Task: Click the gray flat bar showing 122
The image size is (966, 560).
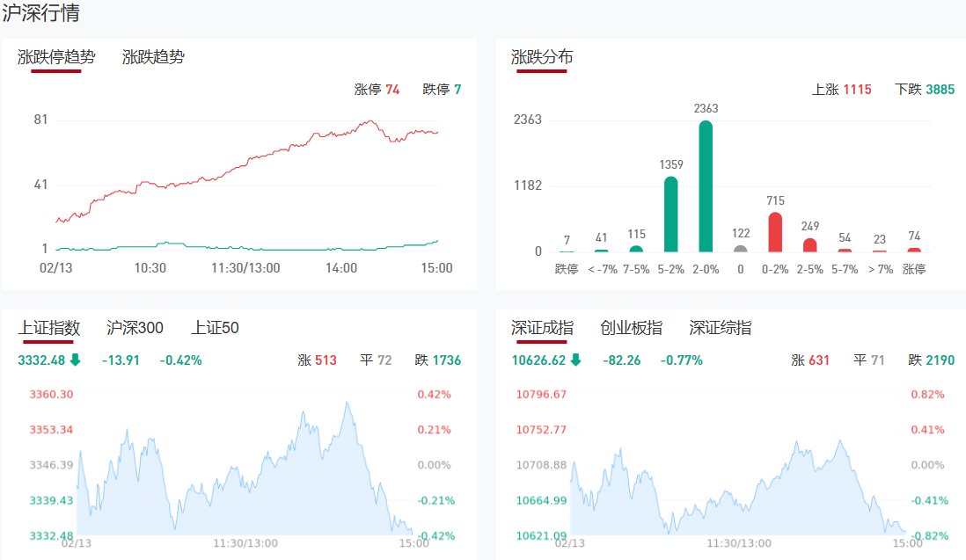Action: coord(741,248)
